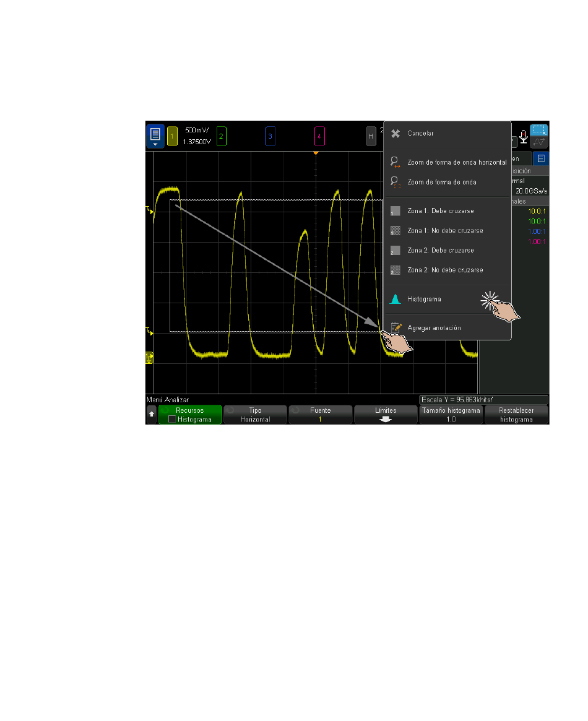Image resolution: width=588 pixels, height=721 pixels.
Task: Click the 20.0GSa/s sample rate value
Action: click(x=531, y=191)
